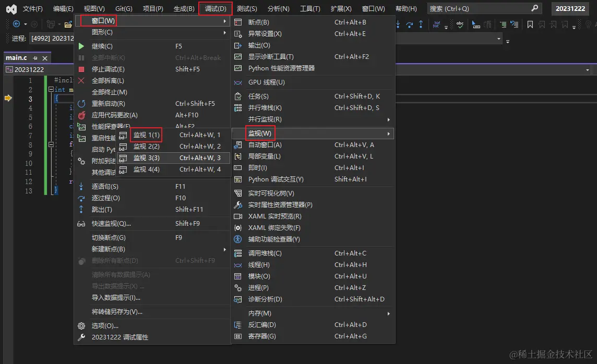Click the 并行堆栈(K) icon
This screenshot has height=364, width=597.
[x=238, y=108]
